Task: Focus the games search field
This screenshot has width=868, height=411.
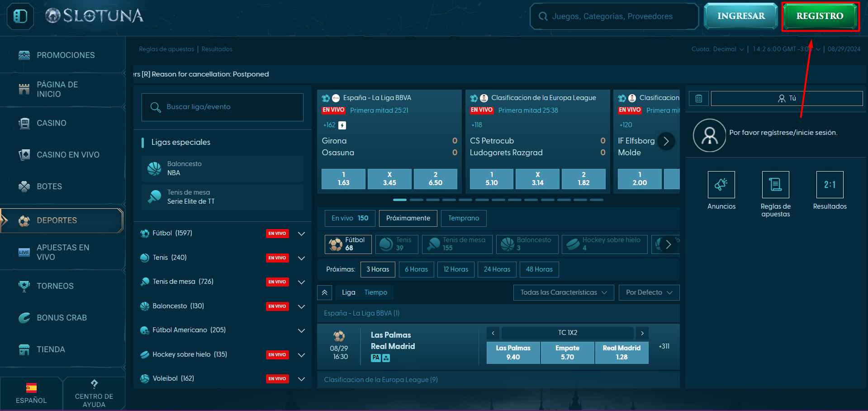Action: [614, 16]
